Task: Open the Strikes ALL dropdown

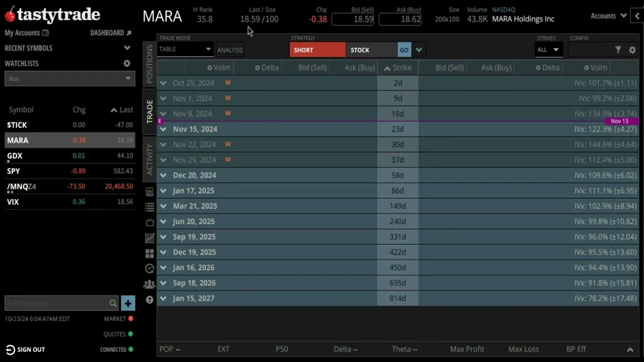Action: (x=548, y=50)
